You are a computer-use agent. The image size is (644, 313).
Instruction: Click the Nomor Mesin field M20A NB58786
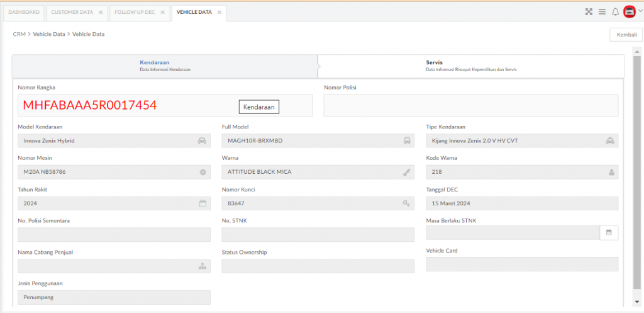coord(114,173)
